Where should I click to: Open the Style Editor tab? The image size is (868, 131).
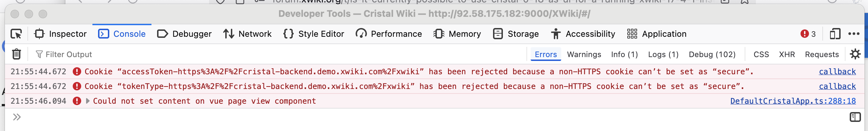point(314,34)
